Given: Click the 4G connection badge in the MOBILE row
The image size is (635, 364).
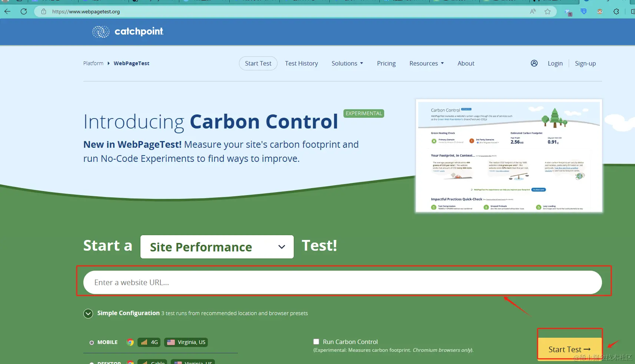Looking at the screenshot, I should click(x=149, y=342).
